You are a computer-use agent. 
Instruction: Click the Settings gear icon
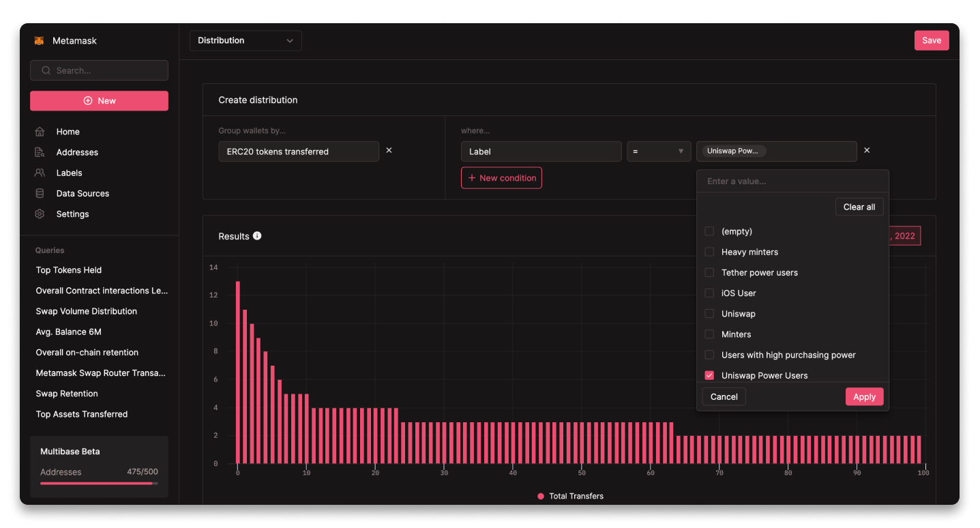click(x=40, y=214)
